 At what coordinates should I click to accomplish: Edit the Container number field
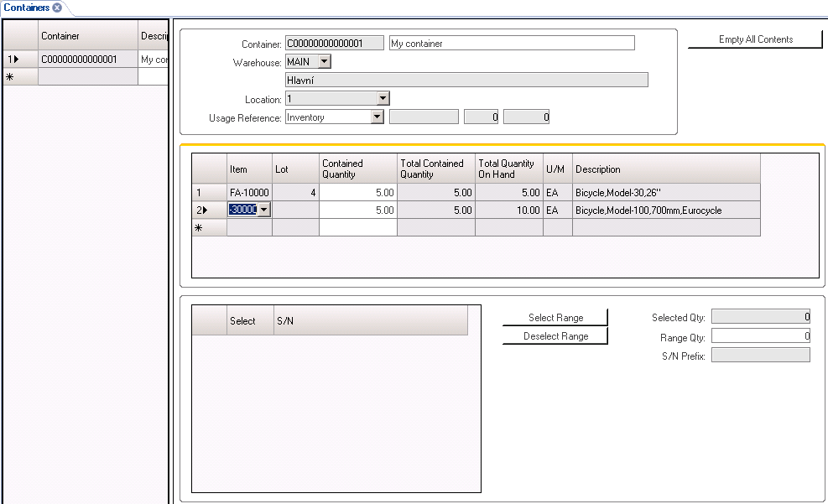pos(335,44)
